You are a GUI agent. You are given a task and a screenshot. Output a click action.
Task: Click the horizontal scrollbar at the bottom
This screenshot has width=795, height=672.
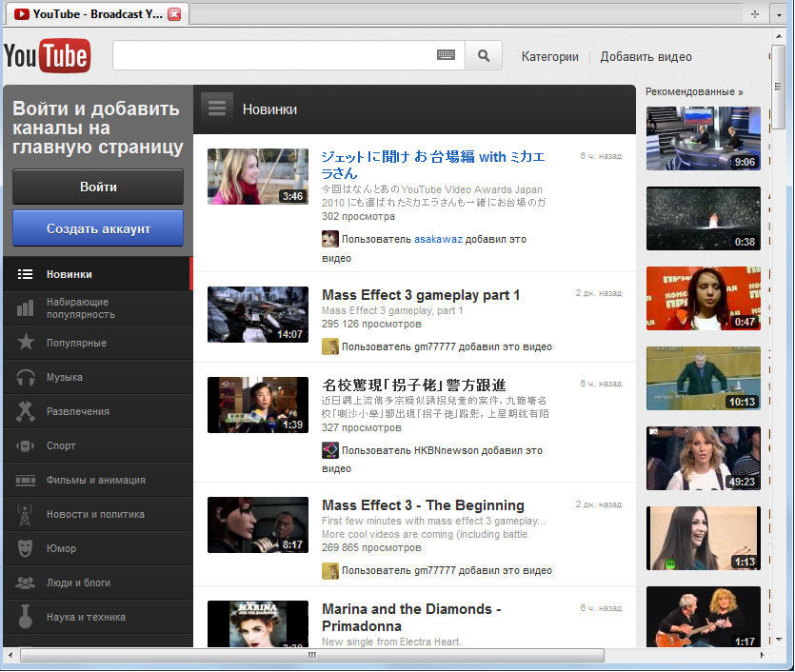click(x=311, y=656)
